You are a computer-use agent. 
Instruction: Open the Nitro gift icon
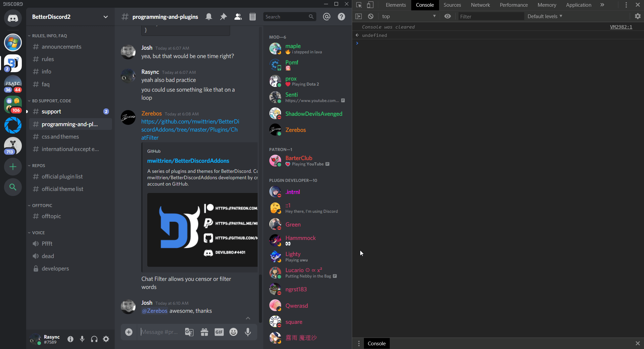[204, 332]
